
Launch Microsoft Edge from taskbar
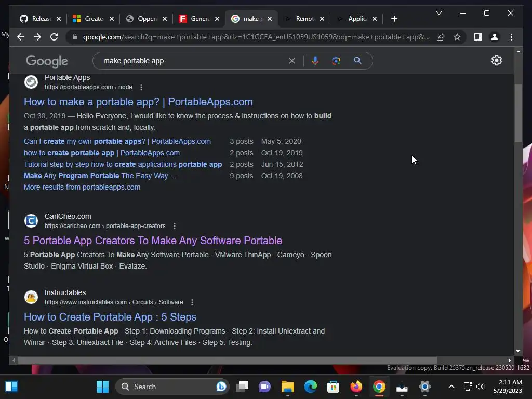point(311,387)
